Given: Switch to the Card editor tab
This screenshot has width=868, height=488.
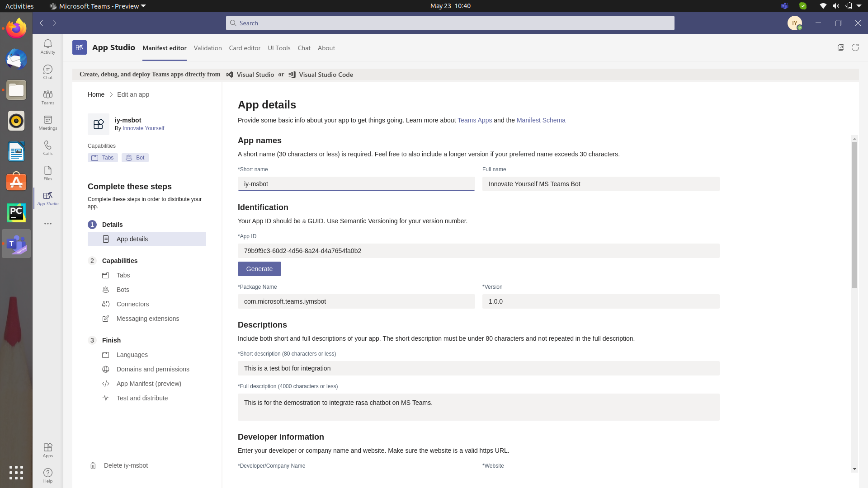Looking at the screenshot, I should (x=245, y=48).
